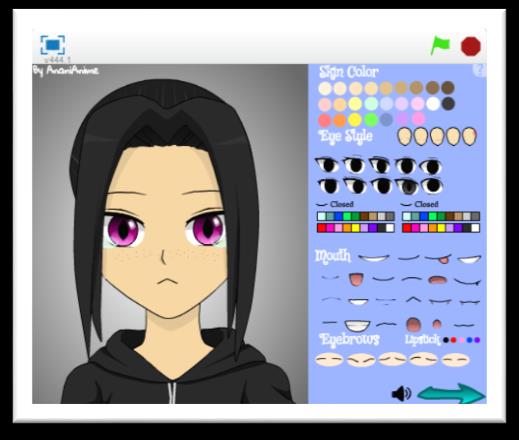Choose the first face shape next to Eye Style
The height and width of the screenshot is (440, 519).
pyautogui.click(x=404, y=137)
